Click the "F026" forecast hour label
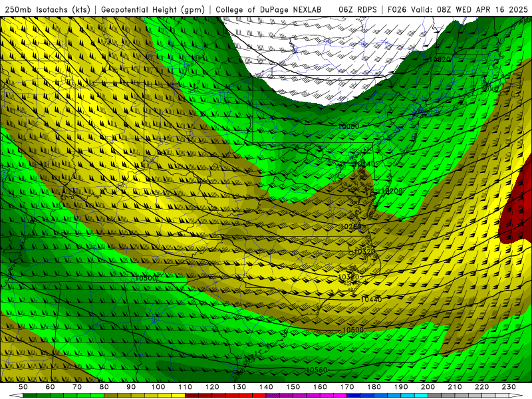532x399 pixels. click(397, 9)
